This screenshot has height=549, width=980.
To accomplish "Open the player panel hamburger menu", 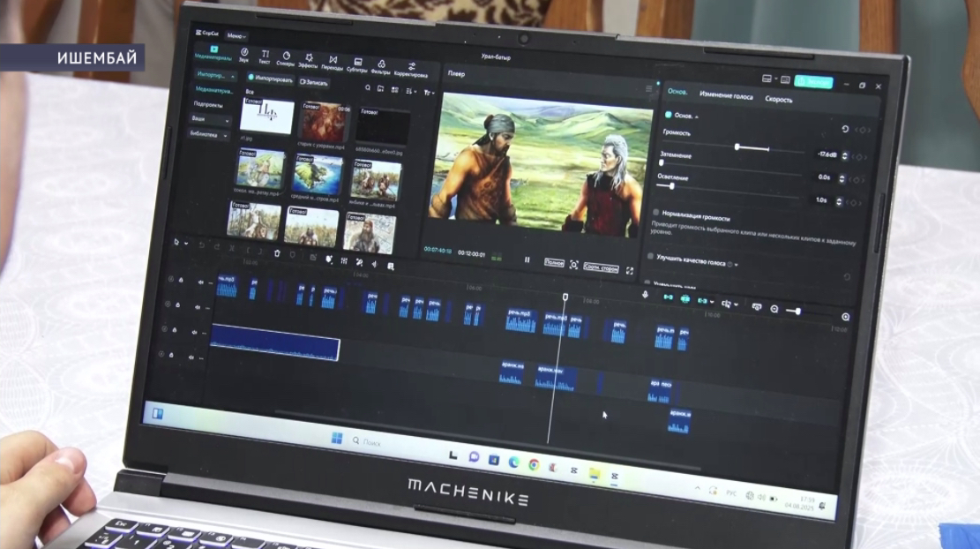I will [648, 89].
